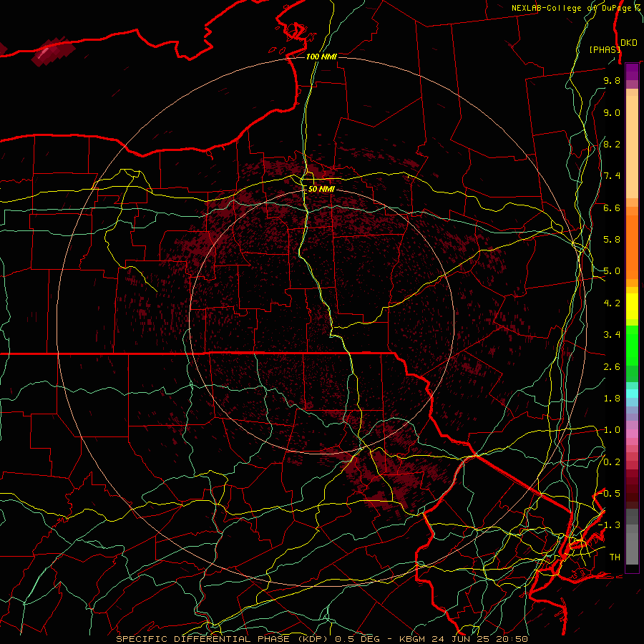The height and width of the screenshot is (644, 644).
Task: Click the "100 NMI" range ring label
Action: (x=321, y=57)
